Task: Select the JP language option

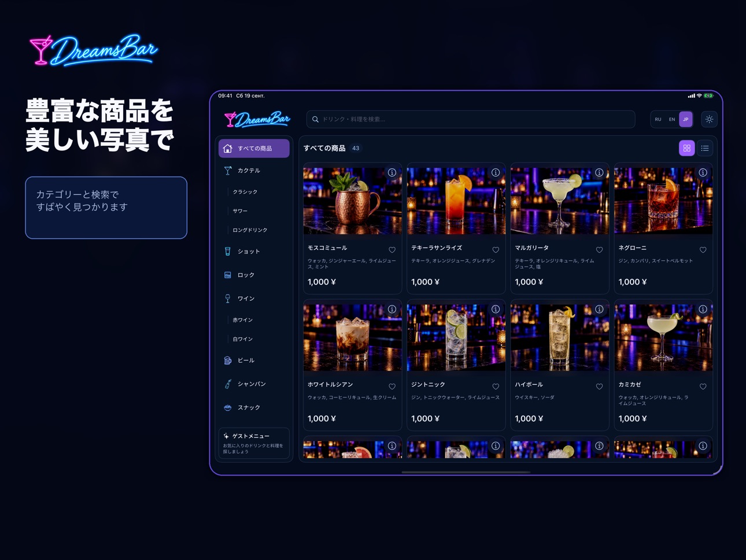Action: click(x=686, y=119)
